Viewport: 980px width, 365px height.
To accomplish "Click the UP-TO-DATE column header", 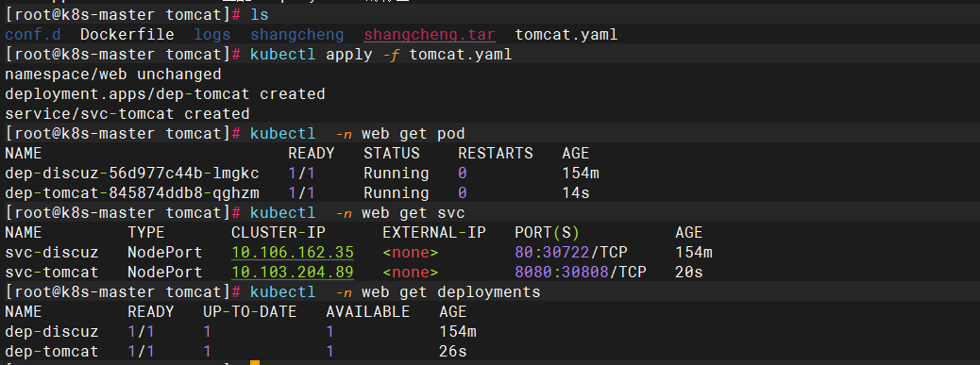I will click(x=250, y=311).
